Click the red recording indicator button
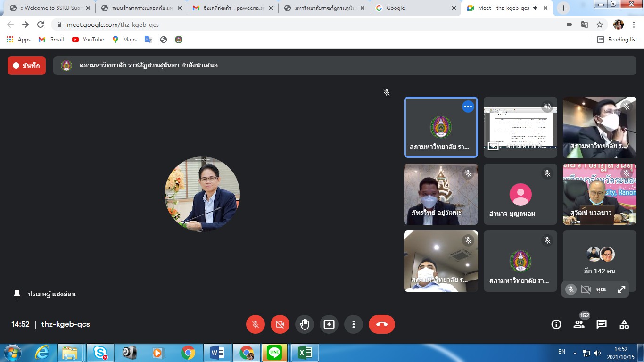 point(26,66)
